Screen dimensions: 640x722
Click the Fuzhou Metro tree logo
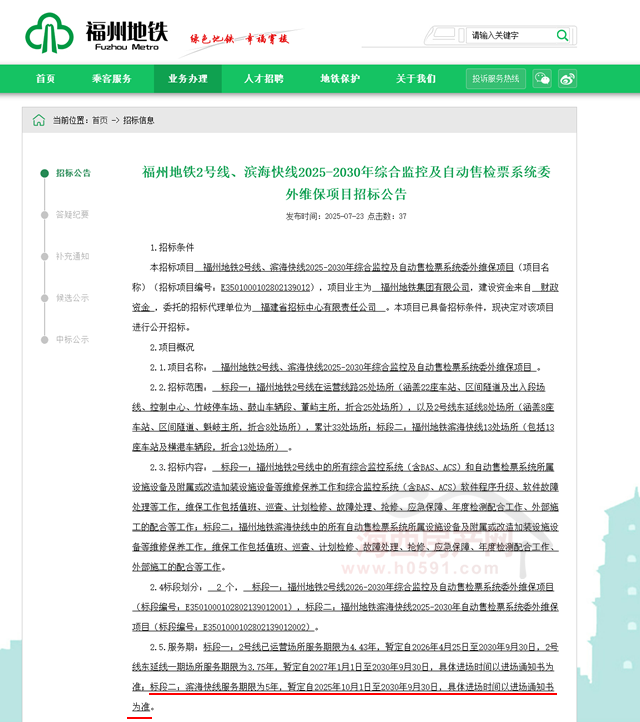pyautogui.click(x=49, y=33)
